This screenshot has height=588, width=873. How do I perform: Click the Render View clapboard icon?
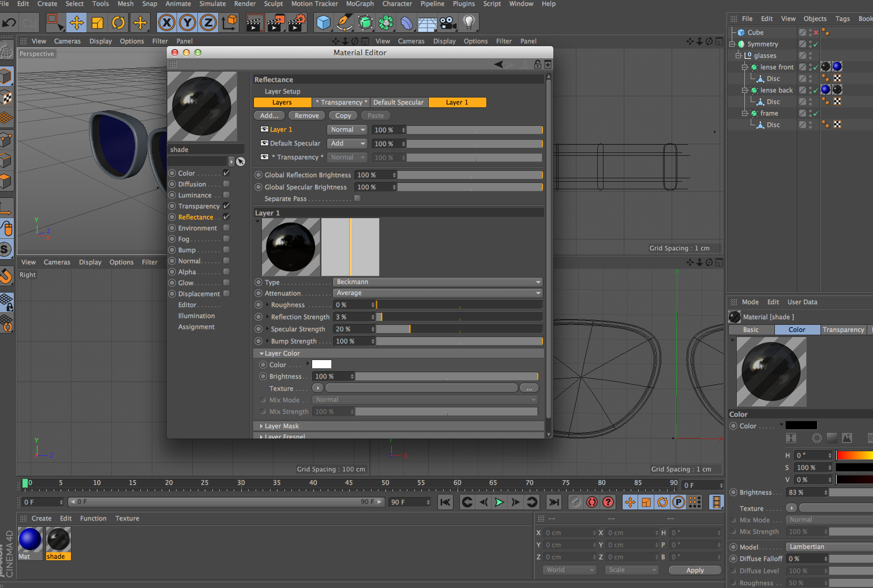[x=254, y=23]
